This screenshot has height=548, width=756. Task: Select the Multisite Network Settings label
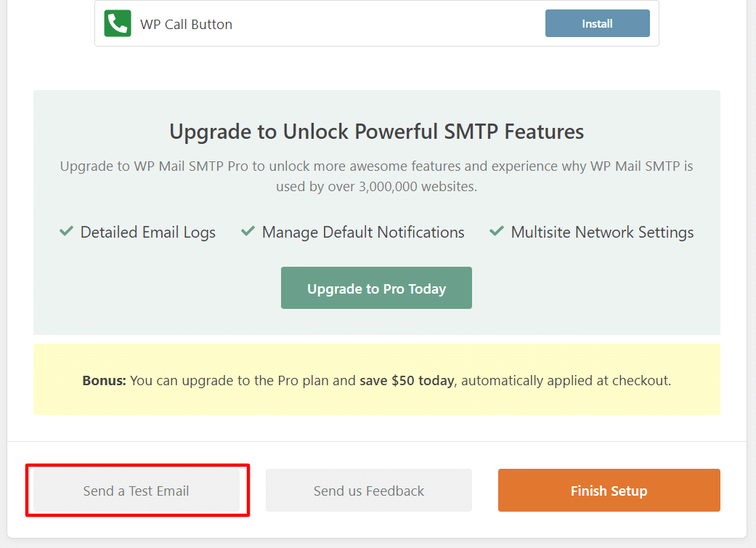click(603, 232)
